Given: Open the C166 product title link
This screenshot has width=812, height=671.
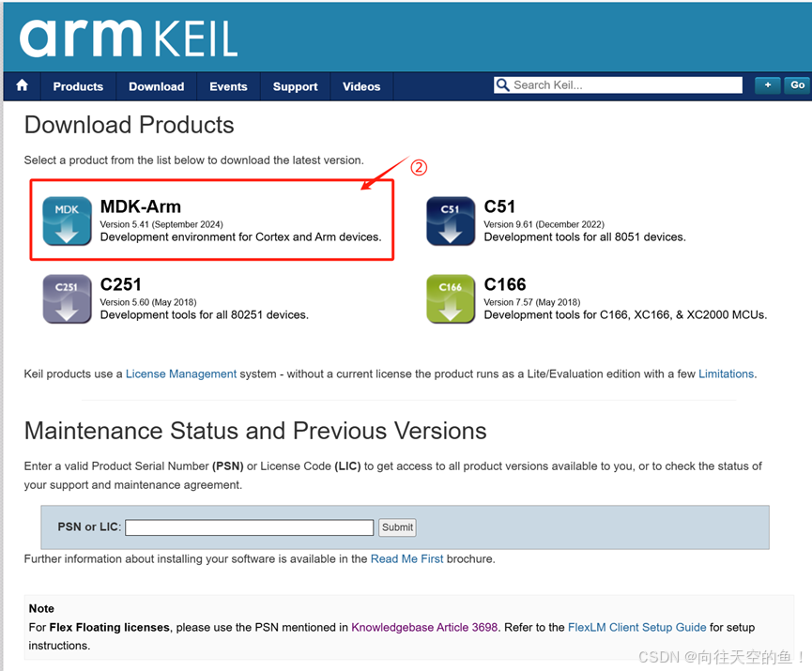Looking at the screenshot, I should click(505, 284).
